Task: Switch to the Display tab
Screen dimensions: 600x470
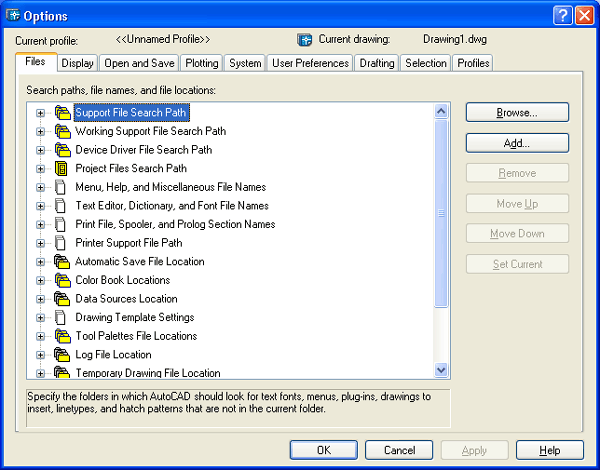Action: [x=77, y=63]
